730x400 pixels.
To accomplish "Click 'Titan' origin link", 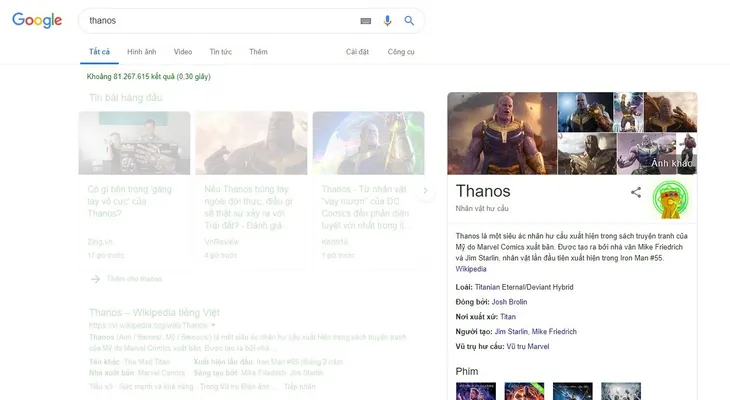I will [507, 317].
